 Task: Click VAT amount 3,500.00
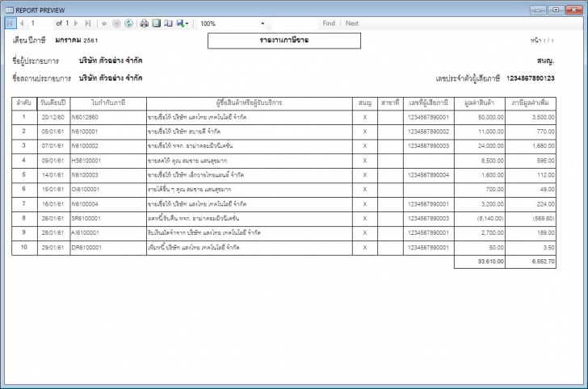coord(544,117)
